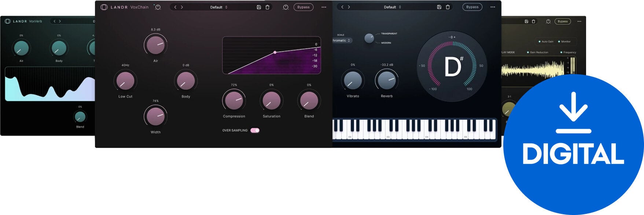
Task: Click dial icon in rightmost plugin header
Action: [x=548, y=21]
